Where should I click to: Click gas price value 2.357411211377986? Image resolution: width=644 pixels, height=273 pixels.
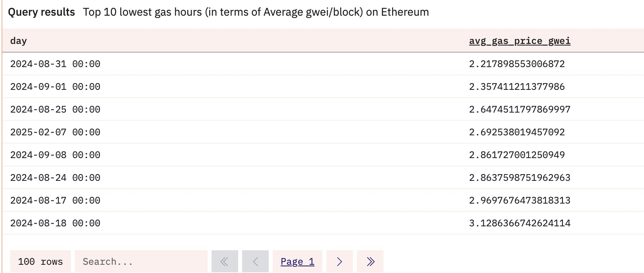click(517, 87)
